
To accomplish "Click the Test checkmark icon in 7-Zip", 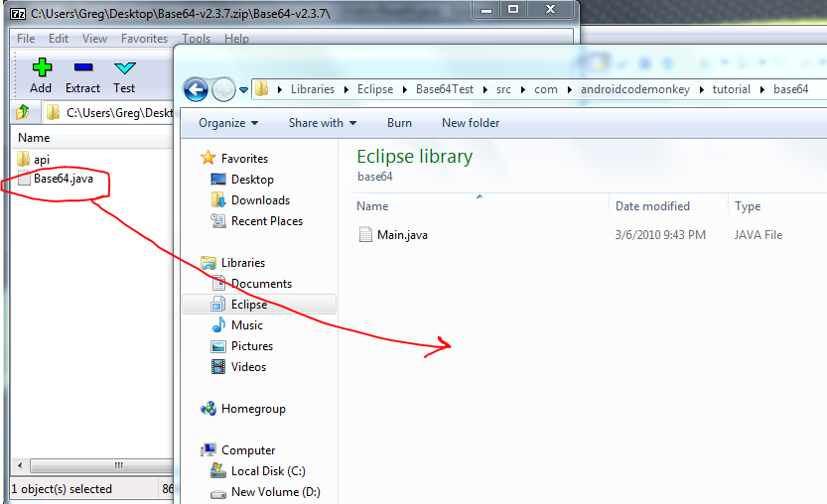I will coord(125,67).
